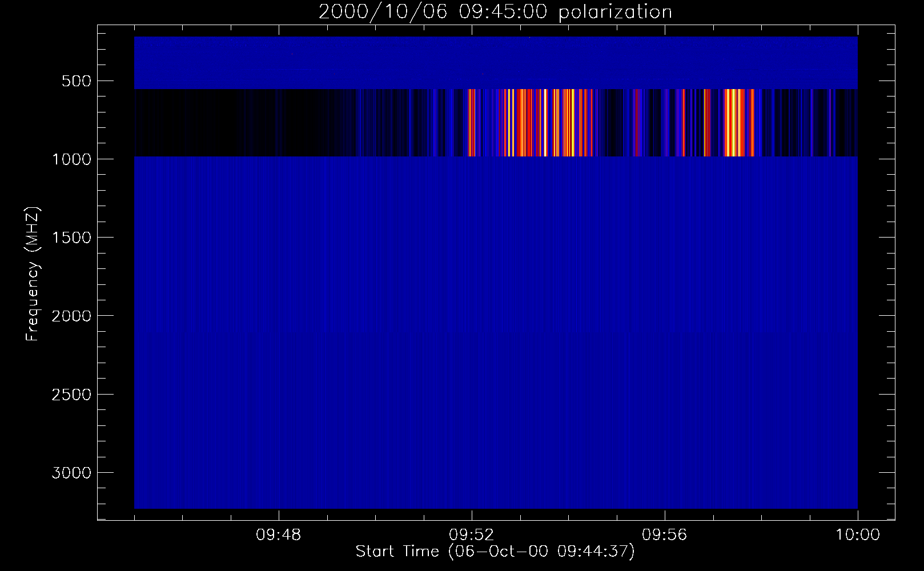The height and width of the screenshot is (571, 924).
Task: Click the 'Start Time (06-Oct-00 09:44:37)' label
Action: click(495, 552)
